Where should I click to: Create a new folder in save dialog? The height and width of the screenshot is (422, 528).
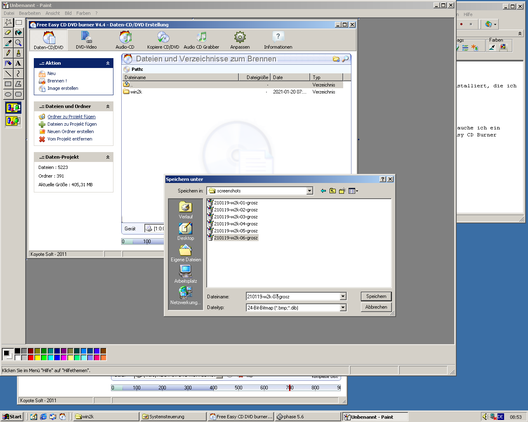[x=342, y=191]
